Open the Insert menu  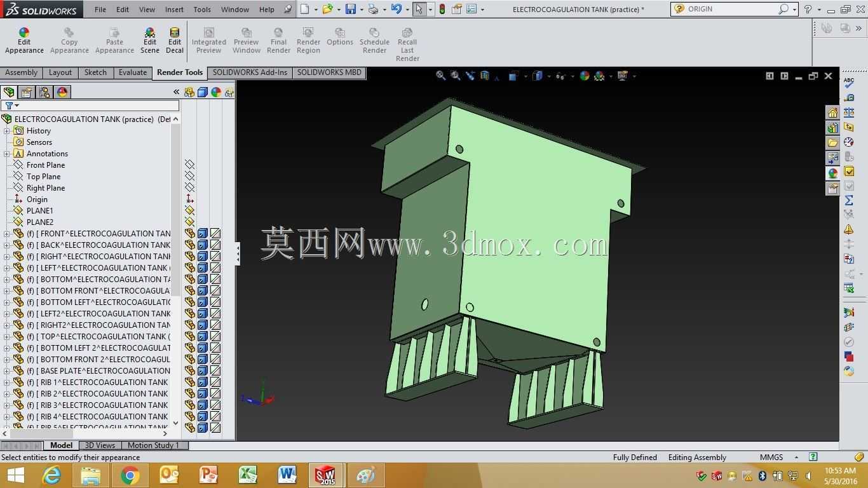pyautogui.click(x=174, y=10)
